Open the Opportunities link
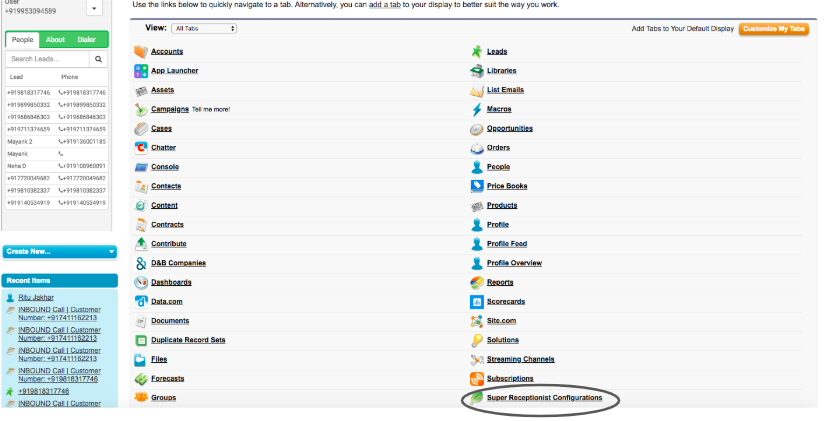This screenshot has height=421, width=825. tap(510, 128)
